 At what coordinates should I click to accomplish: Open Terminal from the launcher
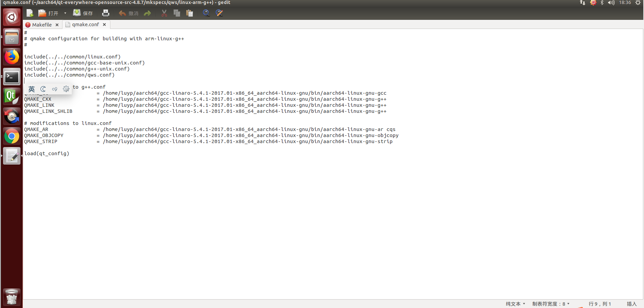point(12,77)
